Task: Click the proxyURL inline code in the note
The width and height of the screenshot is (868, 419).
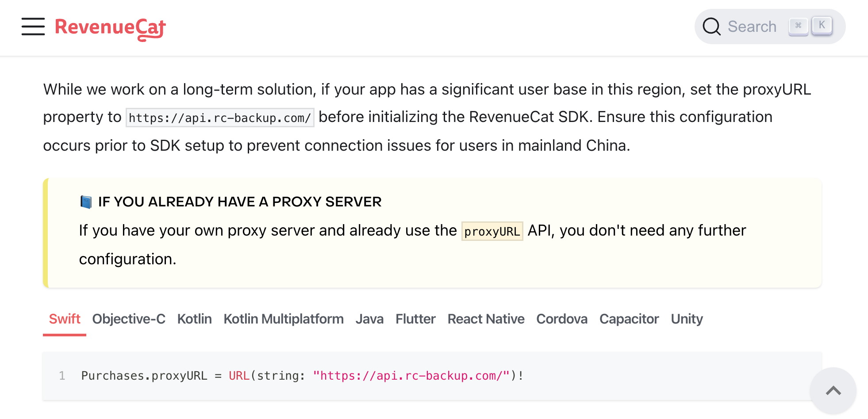Action: [x=492, y=231]
